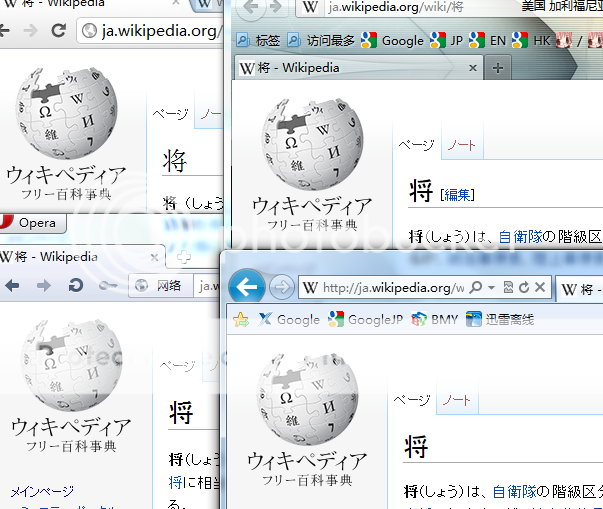603x509 pixels.
Task: Click the search magnifier in IE's address bar
Action: coord(476,287)
